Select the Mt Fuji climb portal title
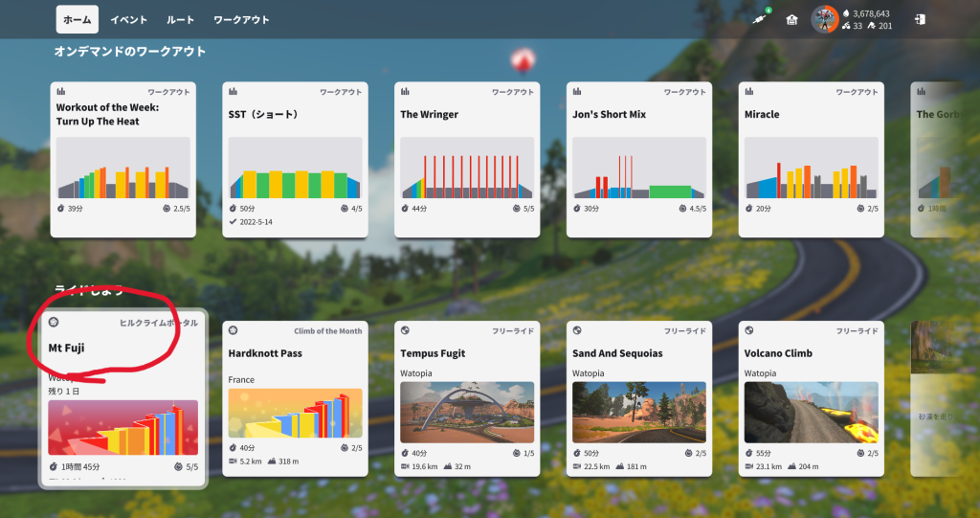 (x=66, y=348)
